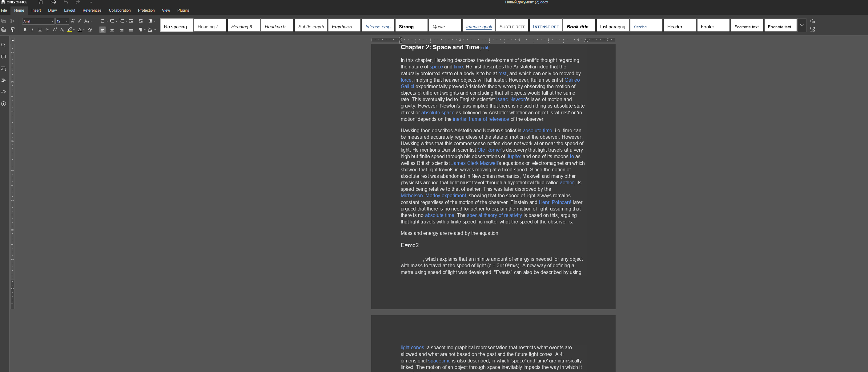Switch to the References tab
The height and width of the screenshot is (372, 868).
point(92,10)
